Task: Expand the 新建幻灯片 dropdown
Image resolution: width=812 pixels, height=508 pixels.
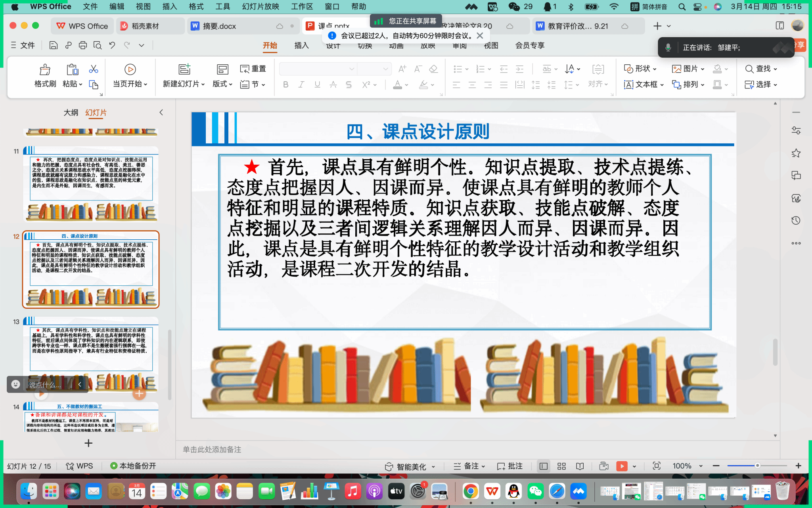Action: click(203, 84)
